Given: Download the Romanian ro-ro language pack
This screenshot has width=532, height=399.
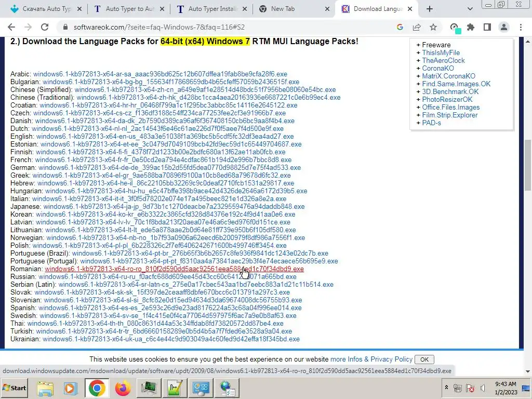Looking at the screenshot, I should [x=174, y=269].
